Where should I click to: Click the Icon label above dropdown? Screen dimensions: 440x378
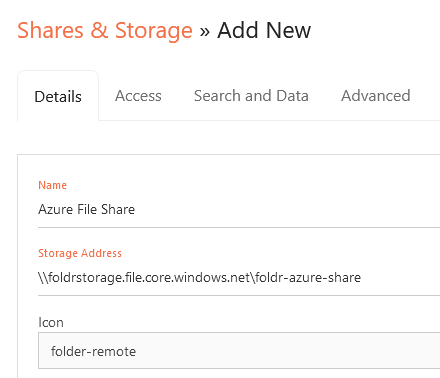coord(51,323)
